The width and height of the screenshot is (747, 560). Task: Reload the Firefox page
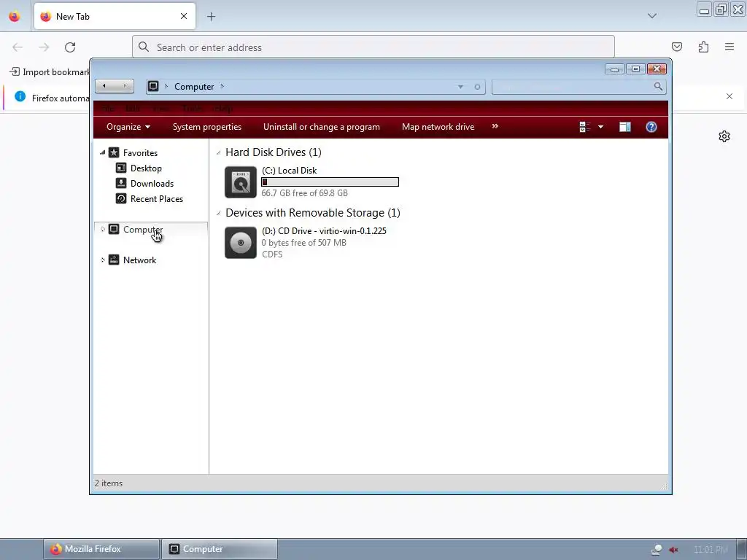(x=70, y=47)
